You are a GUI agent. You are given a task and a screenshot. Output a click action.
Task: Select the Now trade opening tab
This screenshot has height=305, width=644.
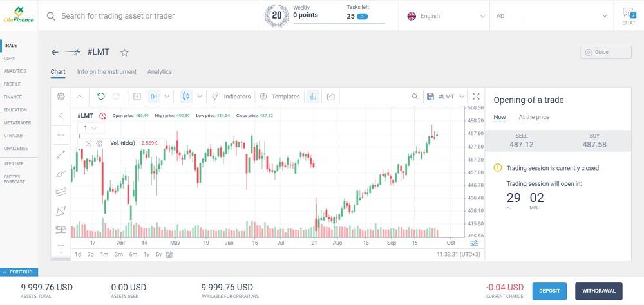tap(500, 117)
